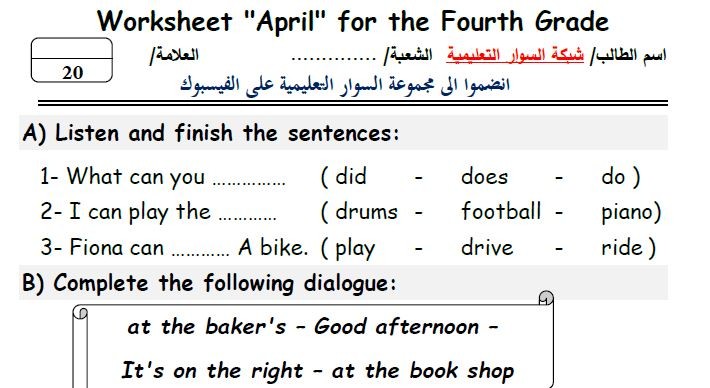
Task: Pick 'drive' in question 3
Action: [x=487, y=247]
